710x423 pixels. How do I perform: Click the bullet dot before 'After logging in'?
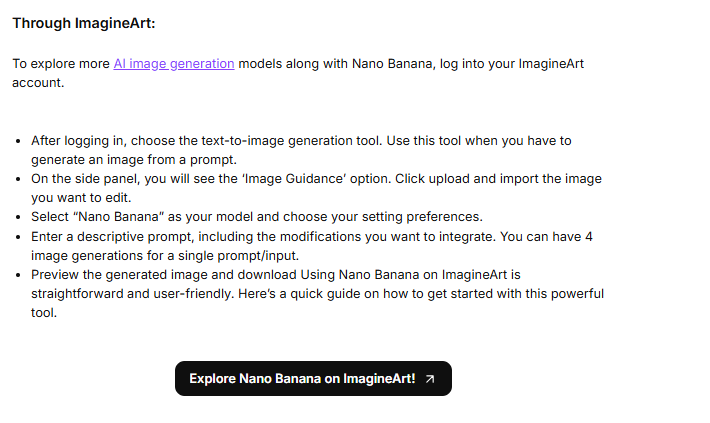click(19, 141)
